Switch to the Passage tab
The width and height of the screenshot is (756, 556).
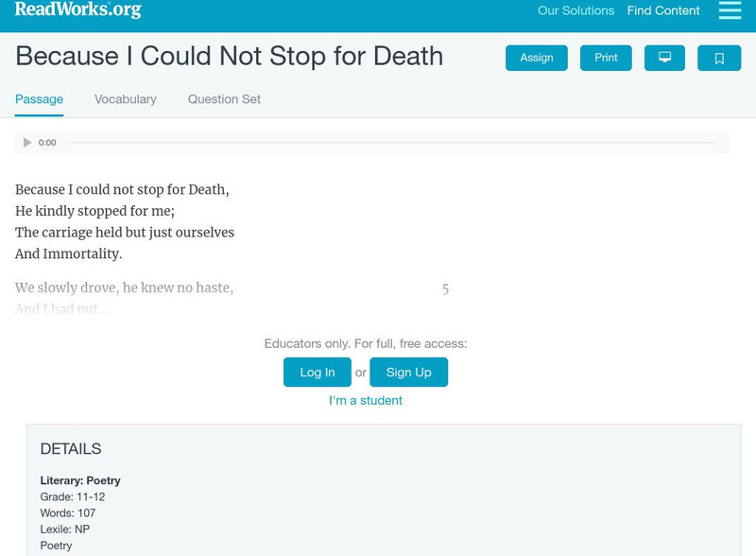39,99
